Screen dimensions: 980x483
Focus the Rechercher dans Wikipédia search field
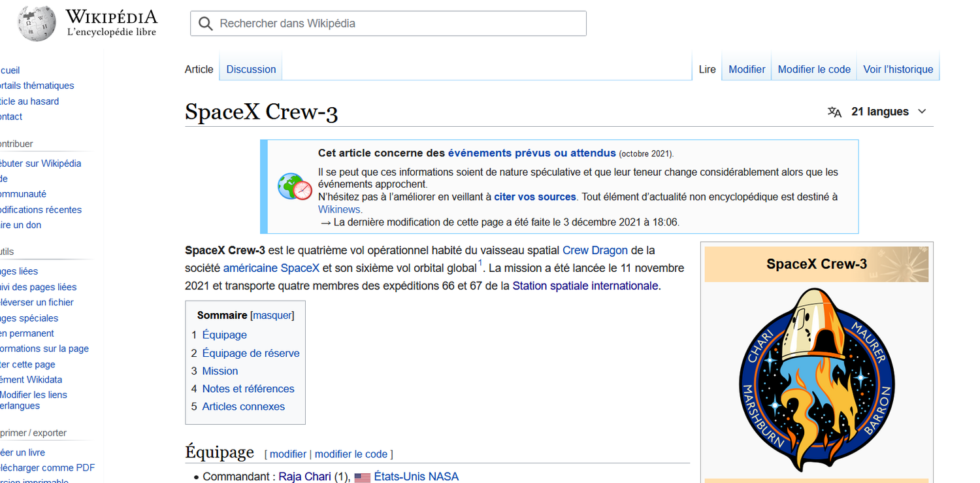[388, 24]
